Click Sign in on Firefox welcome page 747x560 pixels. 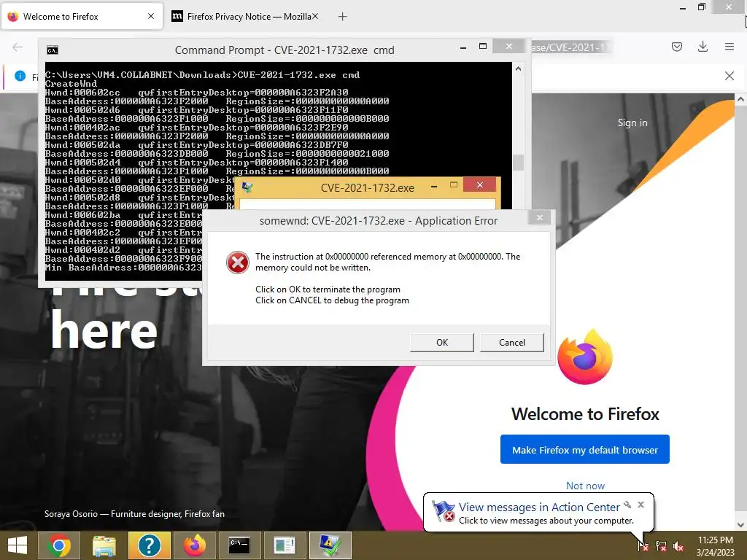(x=632, y=122)
